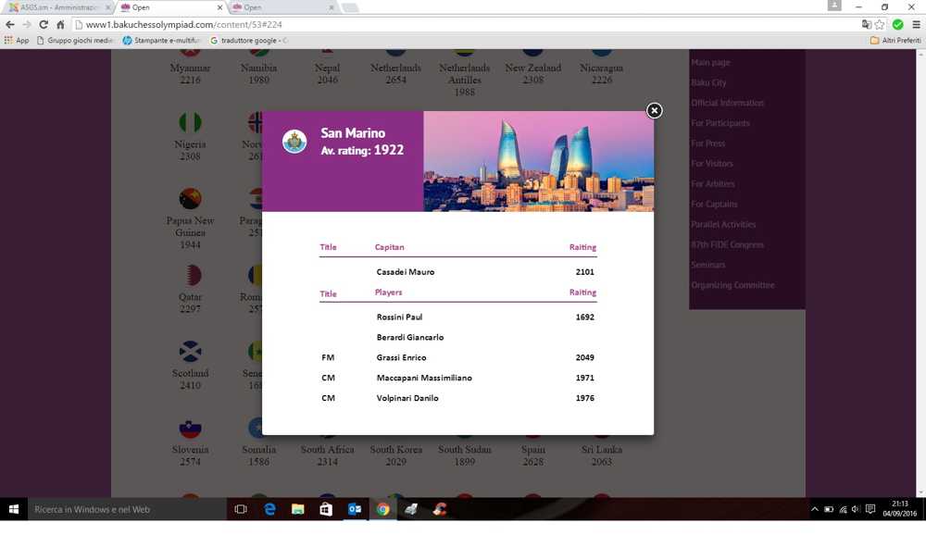Bookmark this page with star icon

(x=880, y=25)
